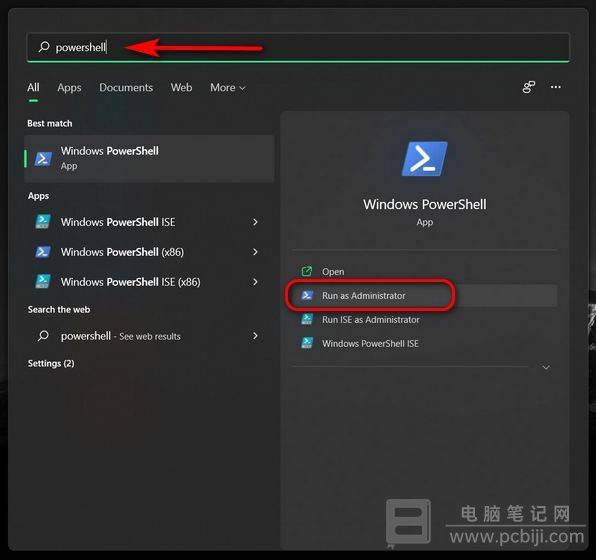Click the Search the web section heading

tap(59, 309)
